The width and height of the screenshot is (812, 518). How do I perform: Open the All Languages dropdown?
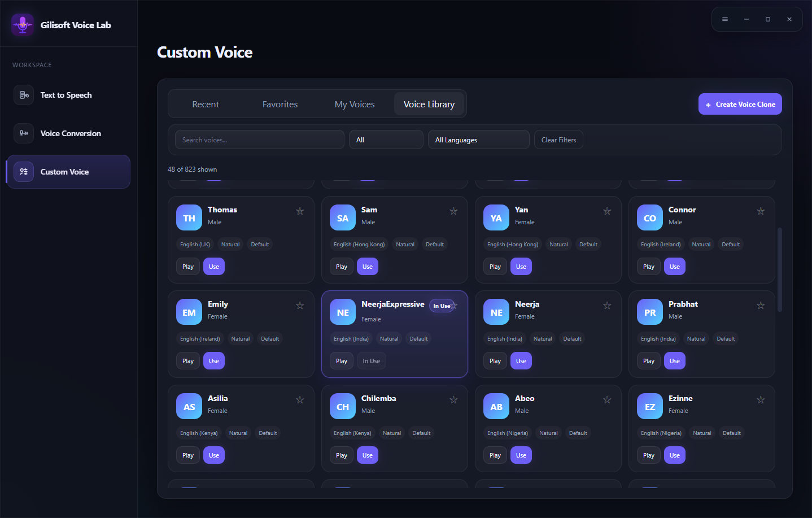479,140
